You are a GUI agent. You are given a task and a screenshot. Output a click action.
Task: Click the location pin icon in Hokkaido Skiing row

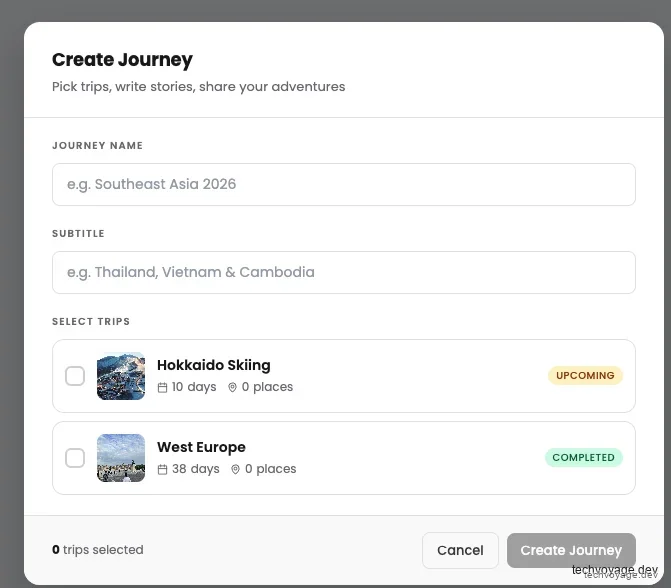coord(232,388)
